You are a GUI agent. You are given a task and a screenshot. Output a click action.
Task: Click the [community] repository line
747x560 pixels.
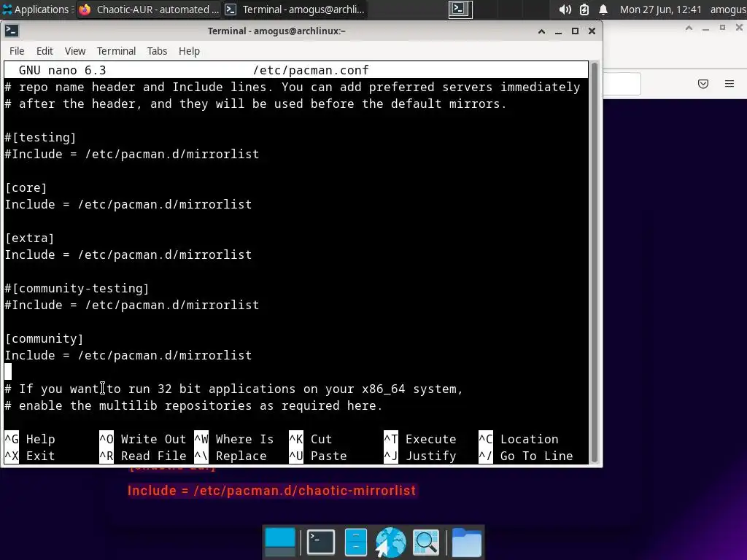[x=44, y=338]
